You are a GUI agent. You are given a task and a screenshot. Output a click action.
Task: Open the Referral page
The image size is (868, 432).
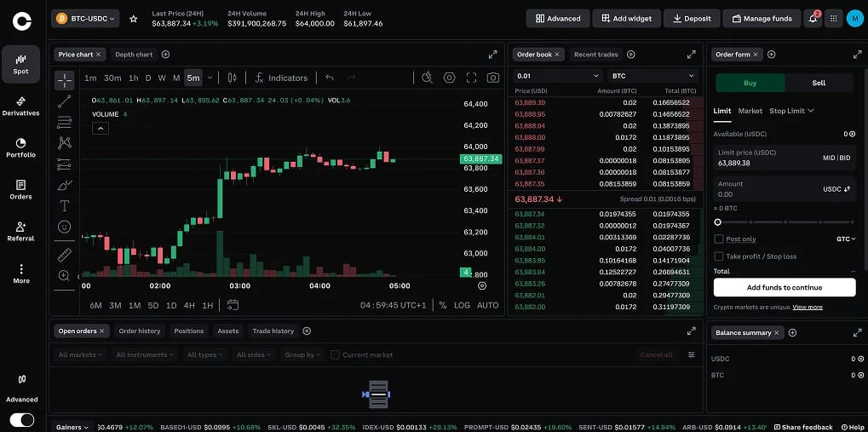[x=21, y=232]
